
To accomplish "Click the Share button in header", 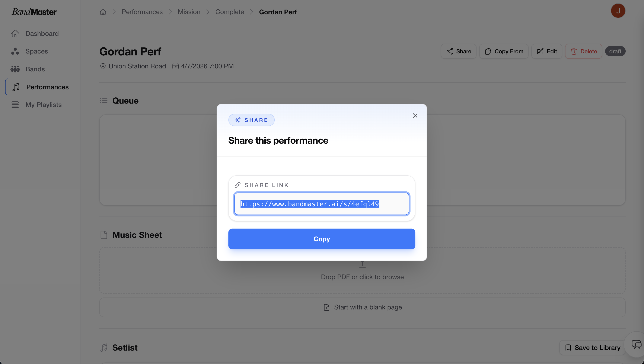I will click(459, 51).
